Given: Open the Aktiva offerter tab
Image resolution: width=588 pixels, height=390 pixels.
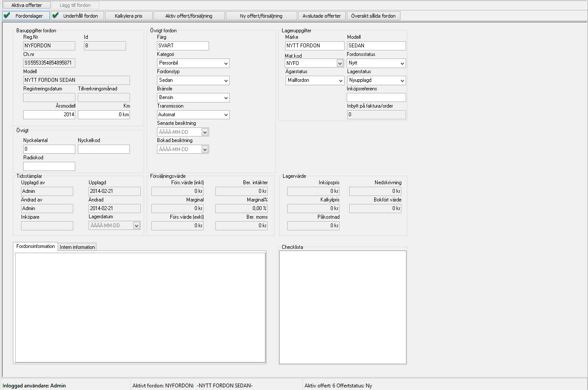Looking at the screenshot, I should (x=27, y=5).
